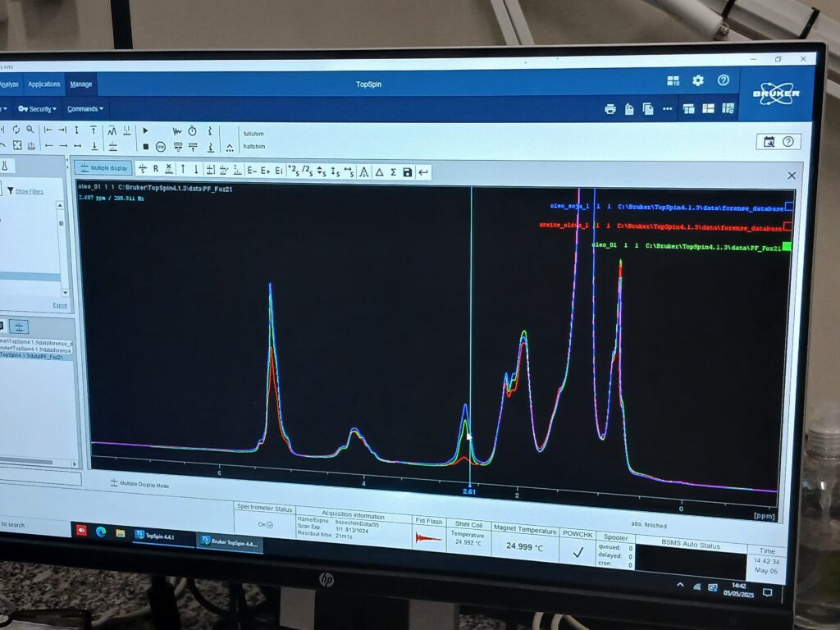Click the down arrow in the Multiple display toolbar
This screenshot has width=840, height=630.
[x=196, y=170]
